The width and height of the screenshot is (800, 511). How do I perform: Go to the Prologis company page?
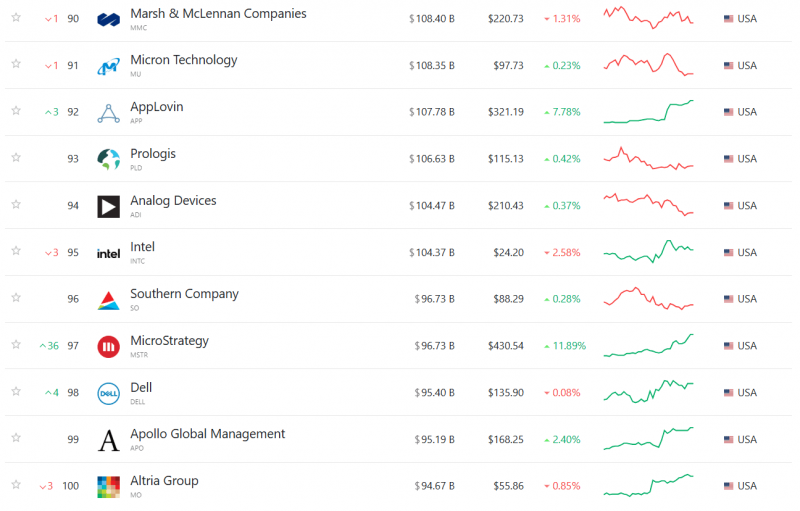153,154
